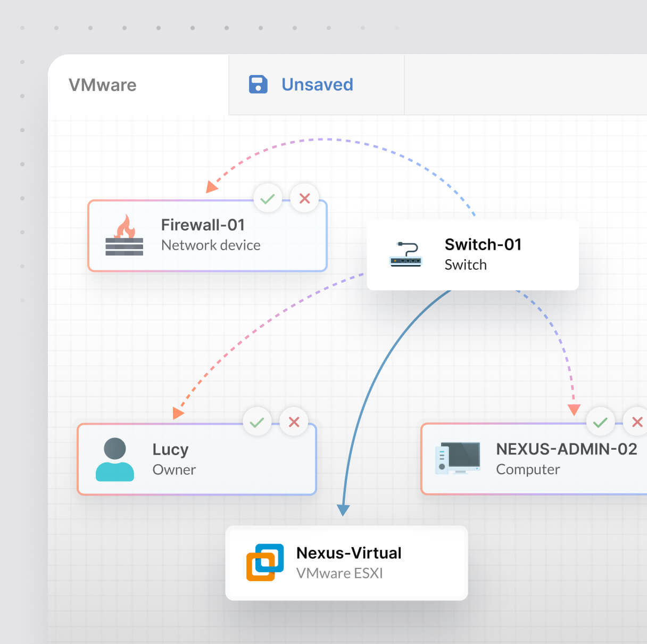The height and width of the screenshot is (644, 647).
Task: Select the Nexus-Virtual VMware ESXI node
Action: (x=346, y=563)
